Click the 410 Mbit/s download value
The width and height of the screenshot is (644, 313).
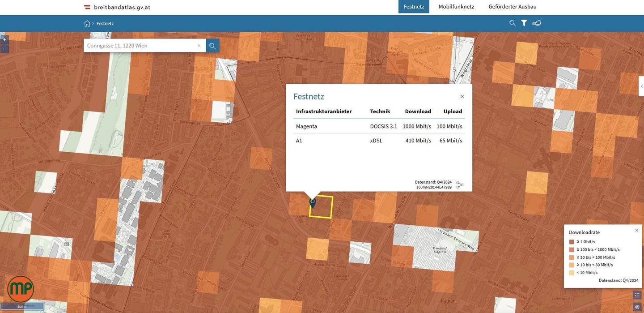(x=418, y=141)
